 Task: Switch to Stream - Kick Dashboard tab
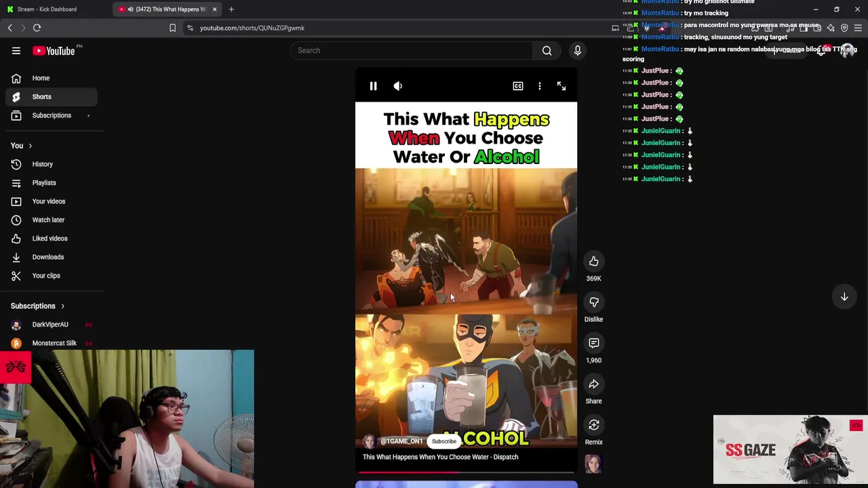54,9
